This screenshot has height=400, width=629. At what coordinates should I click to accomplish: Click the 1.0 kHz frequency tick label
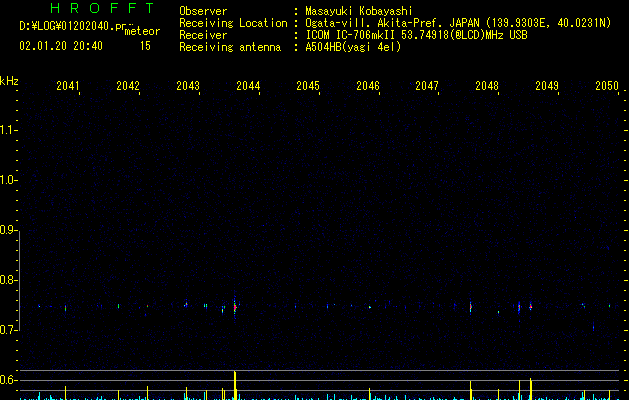[8, 180]
